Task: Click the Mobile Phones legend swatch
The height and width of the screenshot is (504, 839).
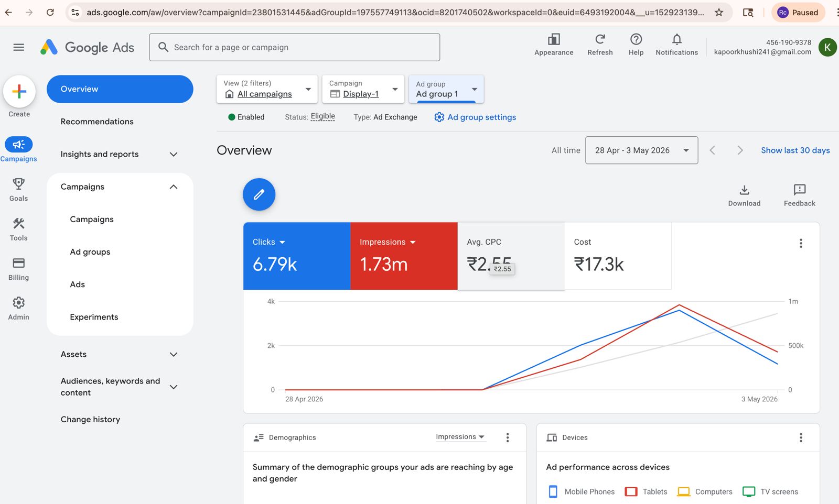Action: (x=553, y=491)
